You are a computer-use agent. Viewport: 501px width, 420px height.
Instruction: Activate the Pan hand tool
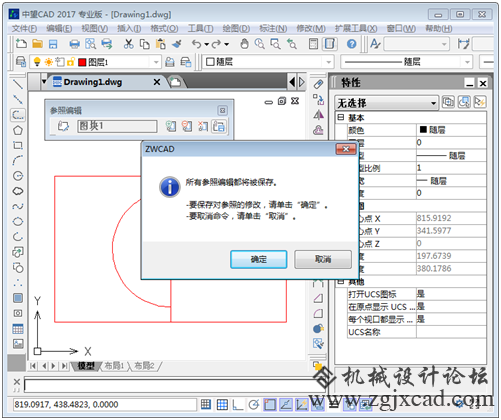tap(244, 44)
